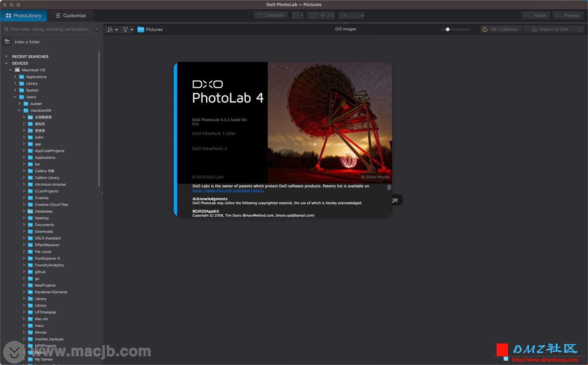The image size is (588, 365).
Task: Select the Karabiner-Elements folder
Action: (x=51, y=292)
